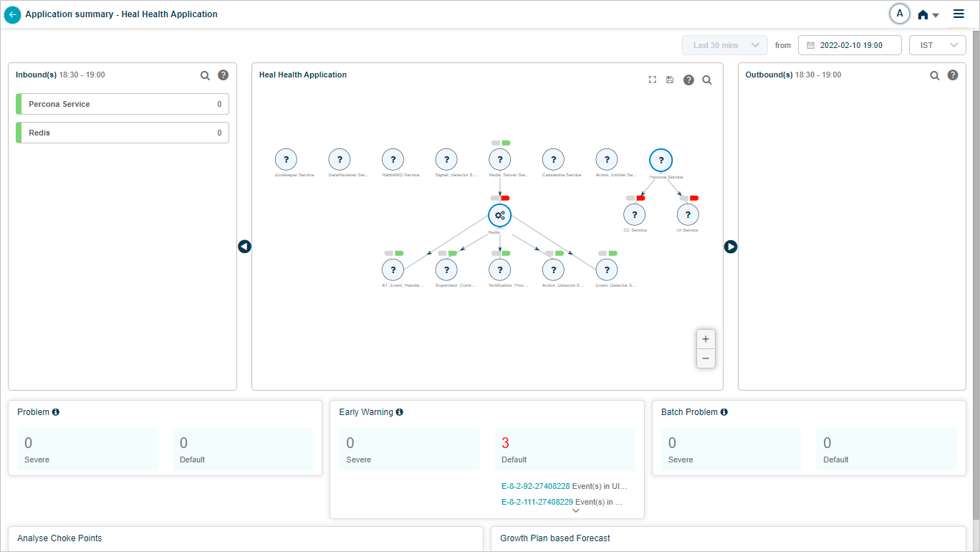Zoom in on the topology map

pyautogui.click(x=706, y=339)
